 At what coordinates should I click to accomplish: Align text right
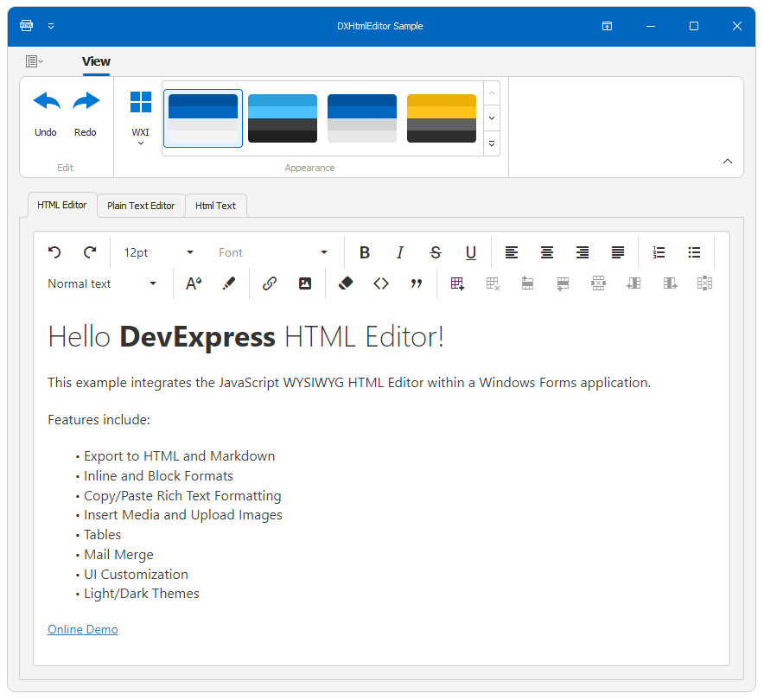point(583,252)
